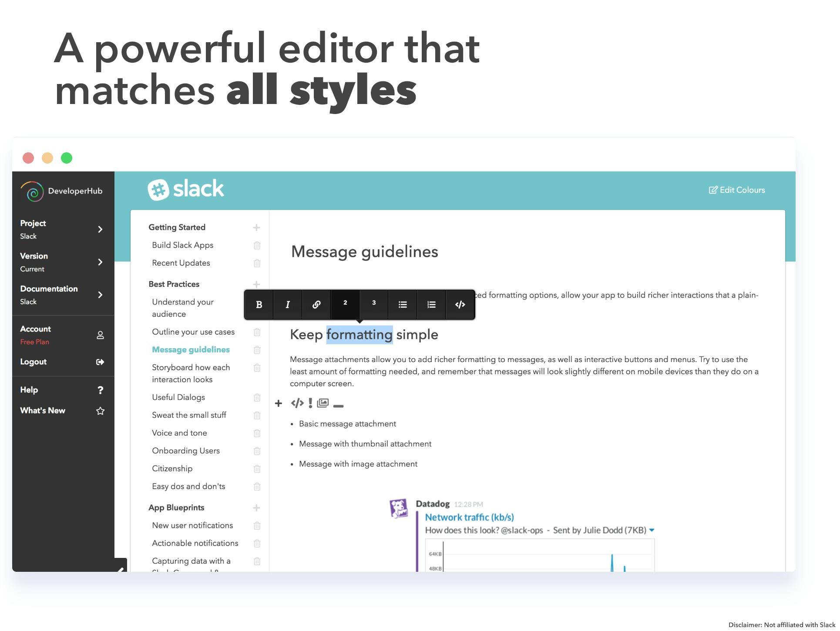Screen dimensions: 840x631
Task: Delete the Onboarding Users page
Action: pos(257,451)
